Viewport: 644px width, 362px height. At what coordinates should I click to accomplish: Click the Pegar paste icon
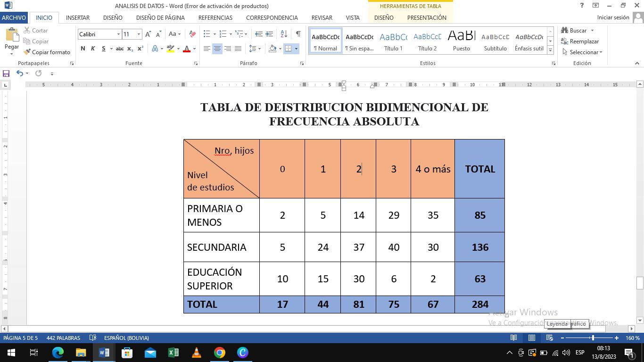(12, 35)
